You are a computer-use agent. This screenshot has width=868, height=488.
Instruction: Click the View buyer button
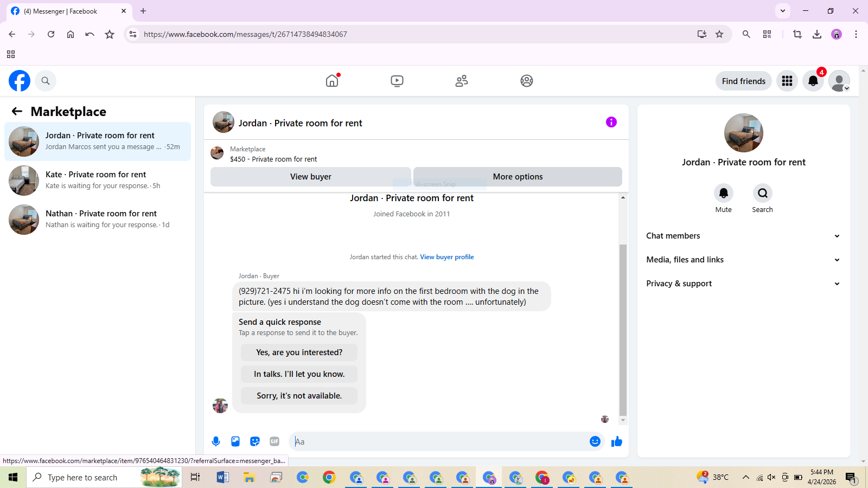[311, 177]
